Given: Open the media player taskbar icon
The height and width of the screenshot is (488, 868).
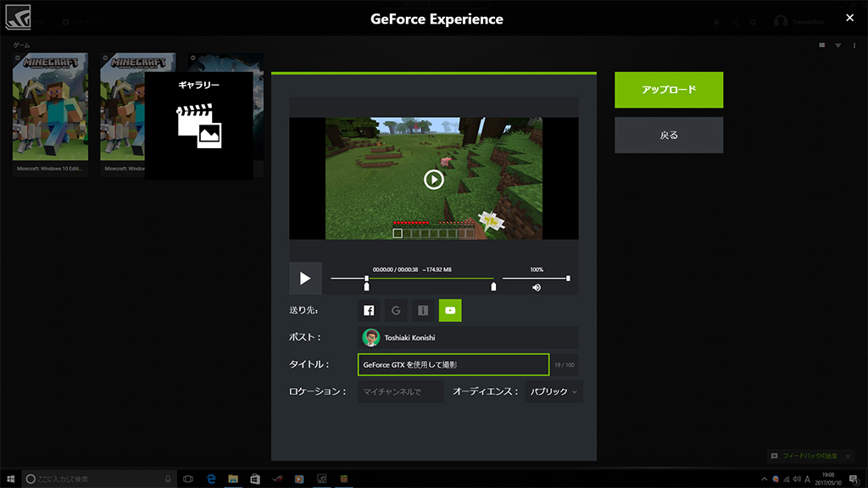Looking at the screenshot, I should click(x=299, y=479).
